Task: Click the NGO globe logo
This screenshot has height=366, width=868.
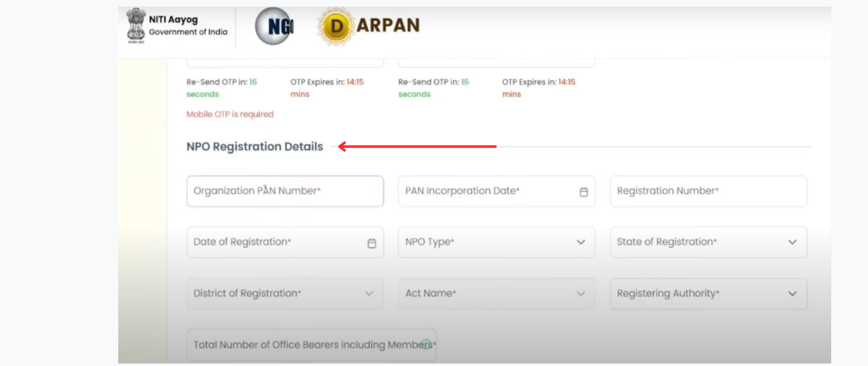Action: click(x=274, y=26)
